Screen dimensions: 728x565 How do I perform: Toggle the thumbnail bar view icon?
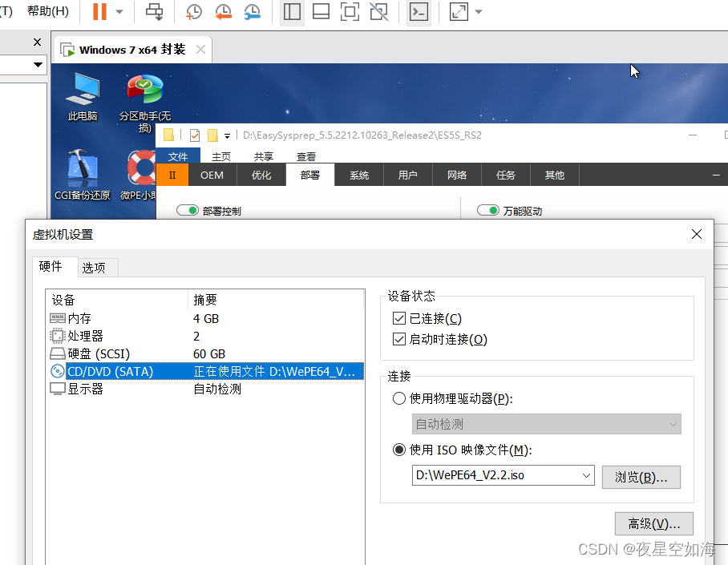[321, 11]
